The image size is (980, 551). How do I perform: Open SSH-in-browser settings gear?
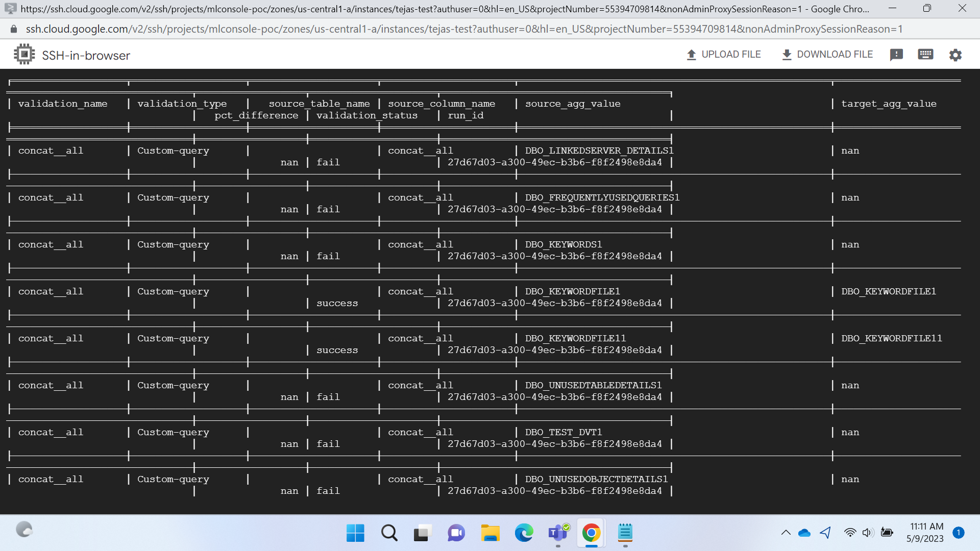pyautogui.click(x=957, y=55)
